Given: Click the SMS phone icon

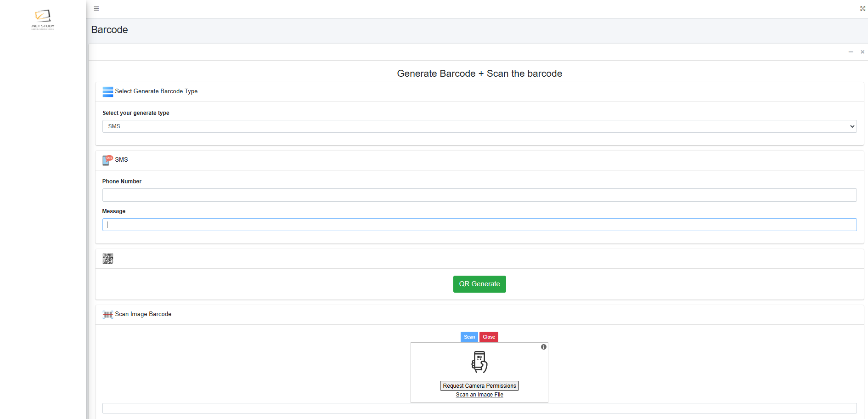Looking at the screenshot, I should pyautogui.click(x=107, y=160).
